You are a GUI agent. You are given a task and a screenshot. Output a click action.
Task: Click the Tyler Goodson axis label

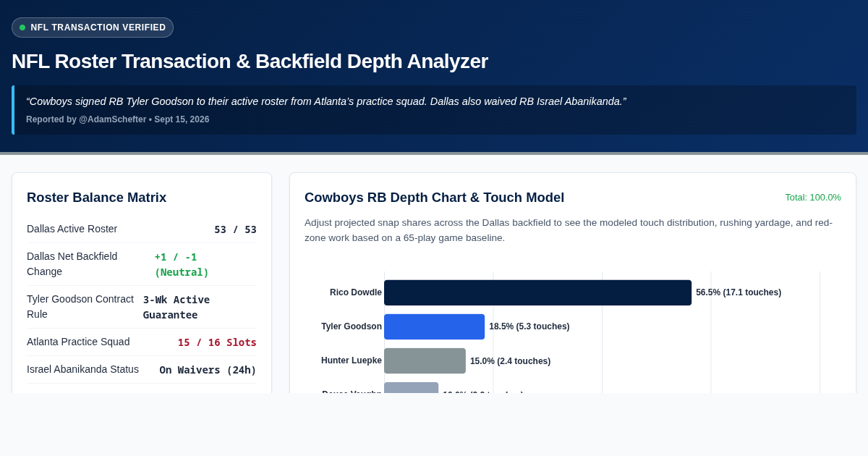tap(352, 326)
